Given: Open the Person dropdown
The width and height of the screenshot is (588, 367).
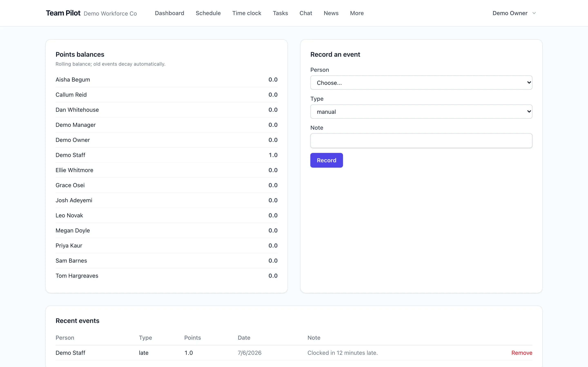Looking at the screenshot, I should click(421, 83).
